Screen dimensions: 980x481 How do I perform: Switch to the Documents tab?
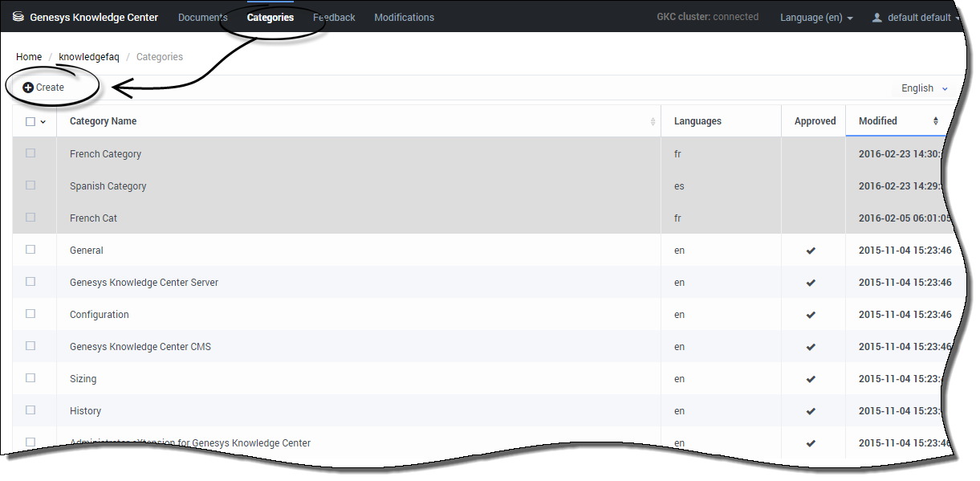202,18
